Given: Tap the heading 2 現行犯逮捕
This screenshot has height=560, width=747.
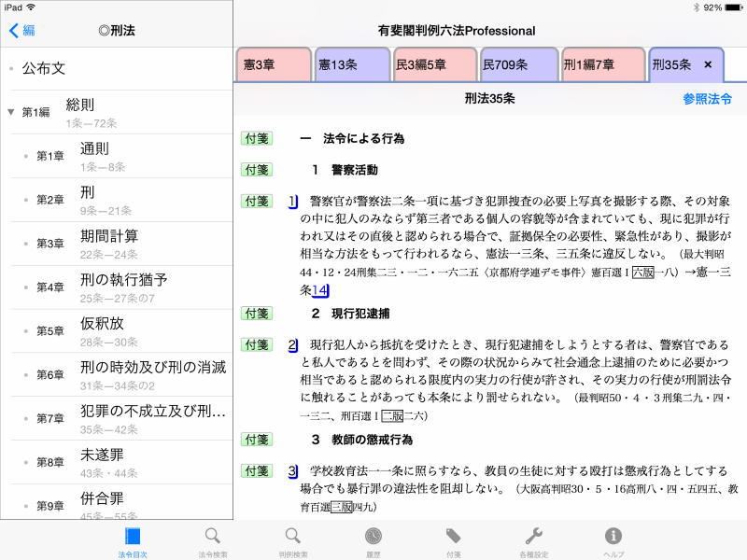Looking at the screenshot, I should [x=351, y=314].
